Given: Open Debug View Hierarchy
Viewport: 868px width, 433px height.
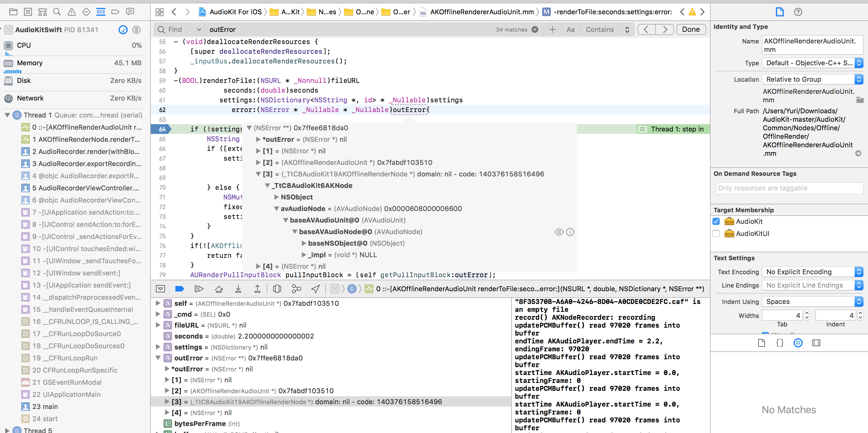Looking at the screenshot, I should coord(277,288).
